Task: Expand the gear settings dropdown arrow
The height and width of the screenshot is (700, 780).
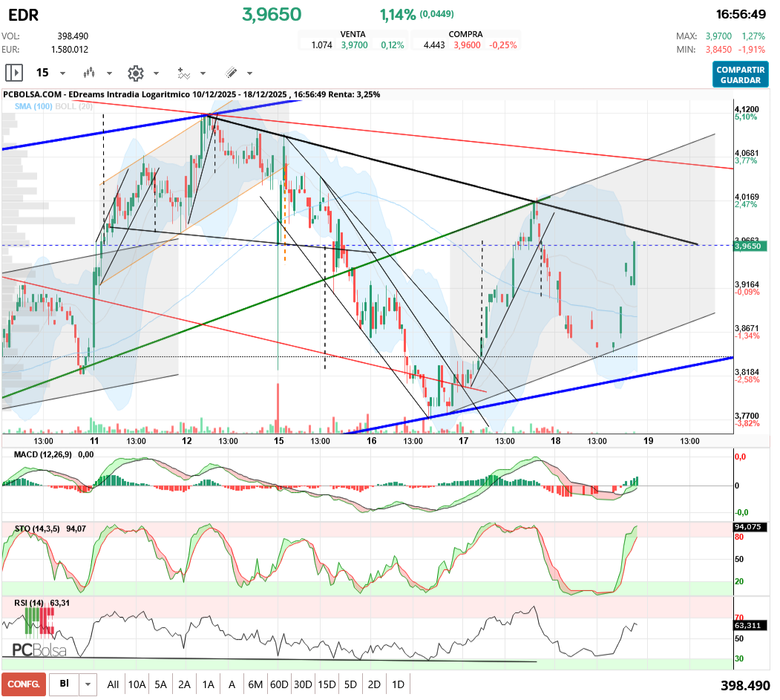Action: [x=156, y=73]
